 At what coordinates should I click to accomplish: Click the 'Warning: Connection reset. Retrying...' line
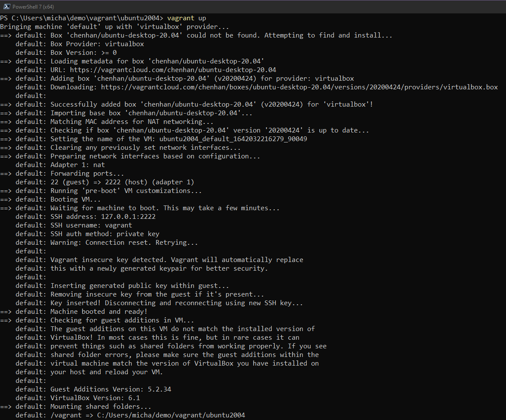click(124, 243)
